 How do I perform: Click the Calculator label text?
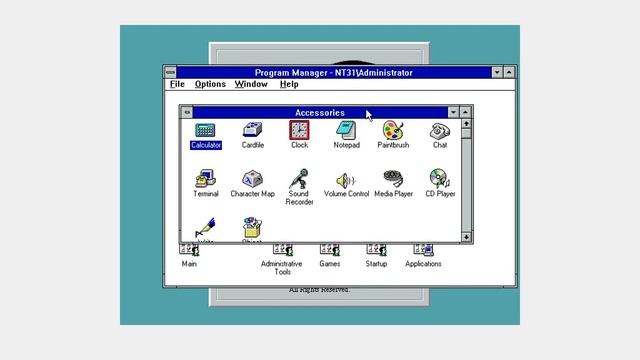click(x=206, y=145)
